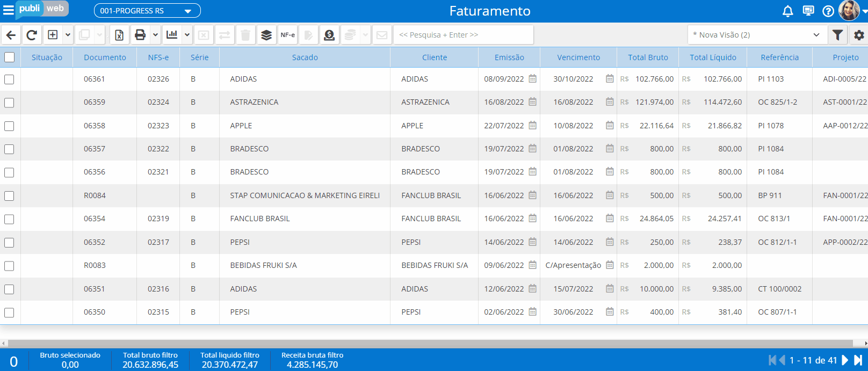The width and height of the screenshot is (868, 371).
Task: Expand the add-new dropdown arrow
Action: coord(68,35)
